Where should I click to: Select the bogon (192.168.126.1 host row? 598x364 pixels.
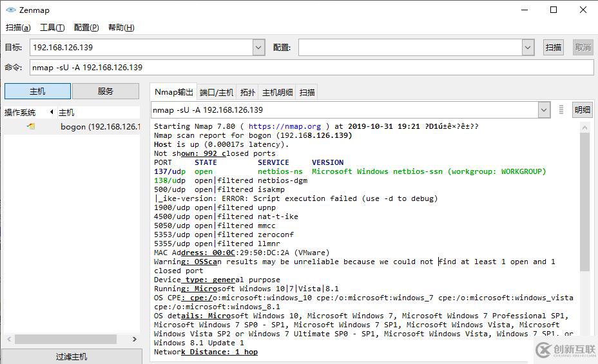pos(72,126)
